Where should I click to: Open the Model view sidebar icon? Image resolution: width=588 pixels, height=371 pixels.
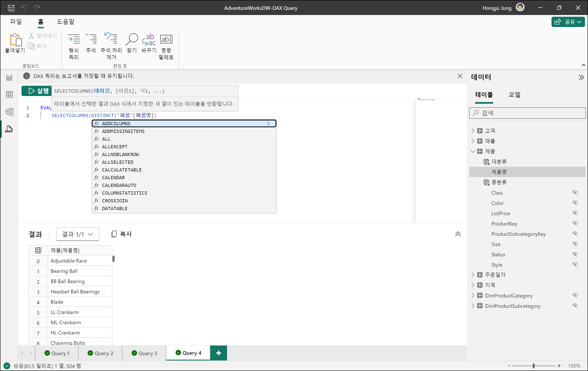(9, 112)
